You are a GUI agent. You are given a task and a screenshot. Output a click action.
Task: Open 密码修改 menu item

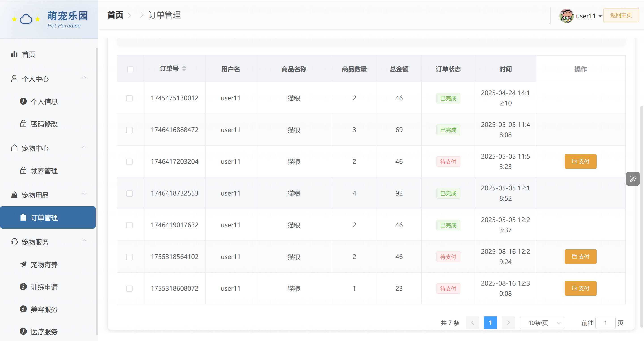pos(48,124)
